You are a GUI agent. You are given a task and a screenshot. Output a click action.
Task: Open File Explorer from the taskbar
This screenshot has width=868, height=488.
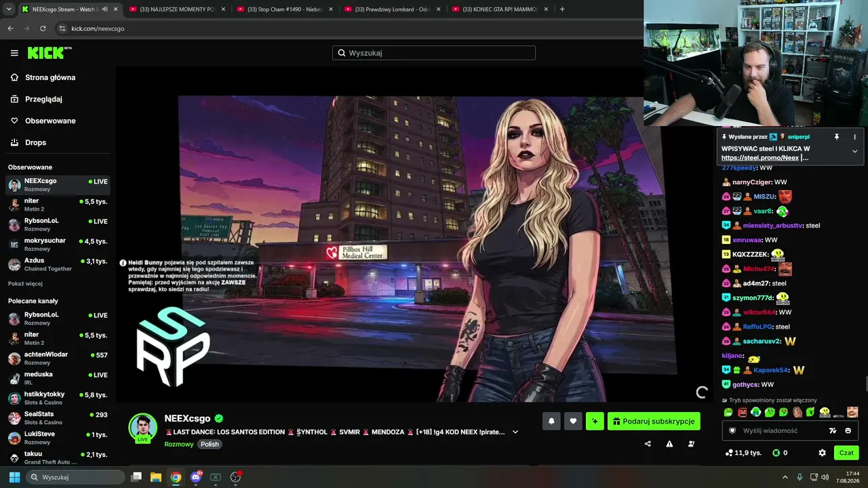156,477
